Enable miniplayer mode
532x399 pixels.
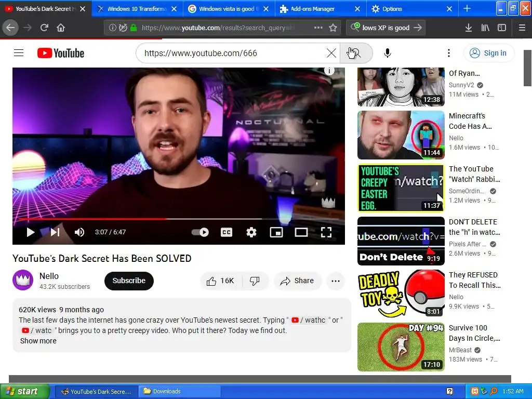pos(276,232)
